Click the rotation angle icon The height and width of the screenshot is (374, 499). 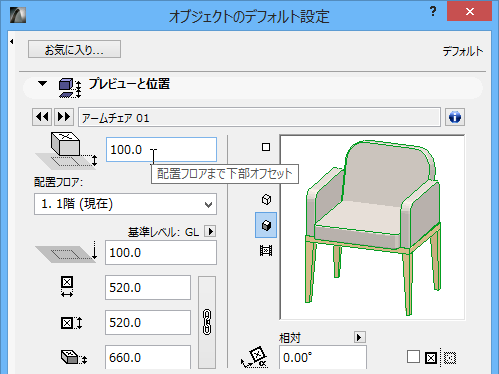(x=255, y=357)
